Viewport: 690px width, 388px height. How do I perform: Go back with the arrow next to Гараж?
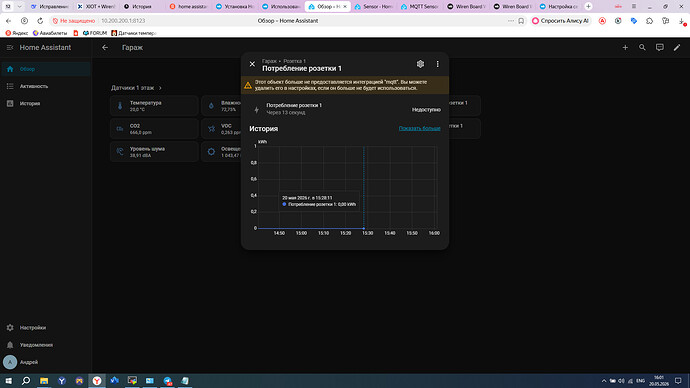coord(105,48)
